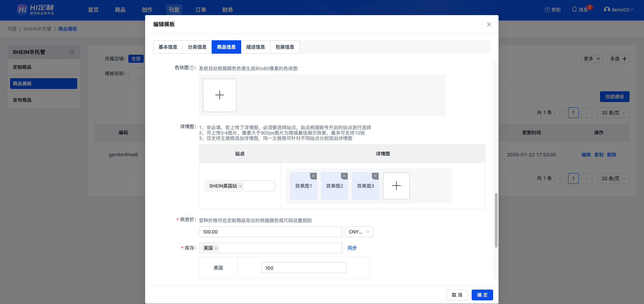Open the CNY currency dropdown

(x=359, y=232)
